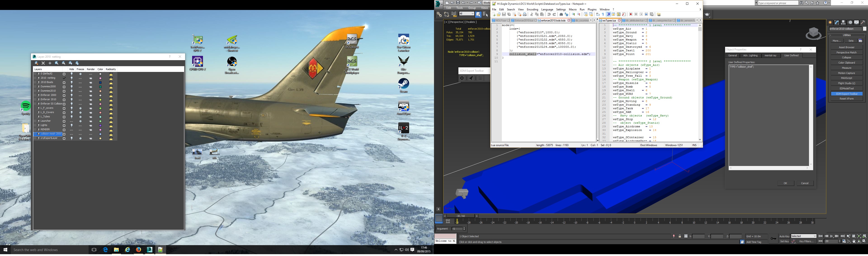Open the Key Filters... button

click(806, 242)
